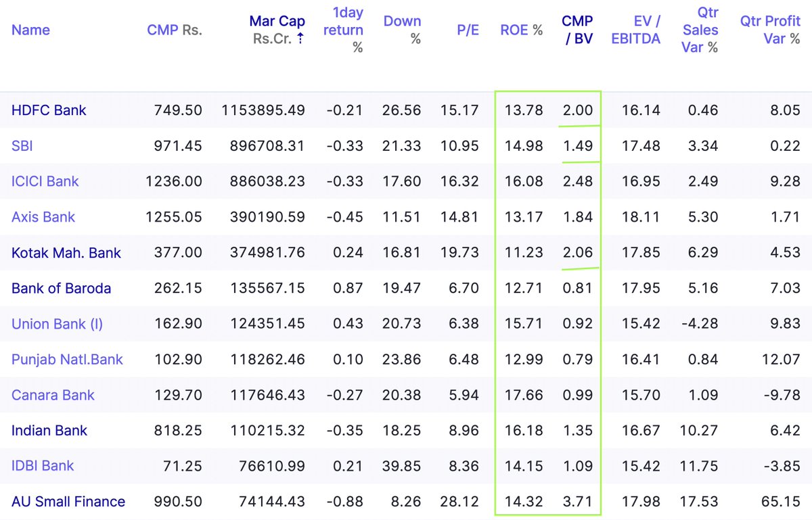Select AU Small Finance P/E 28.12
The image size is (812, 520).
[x=459, y=502]
